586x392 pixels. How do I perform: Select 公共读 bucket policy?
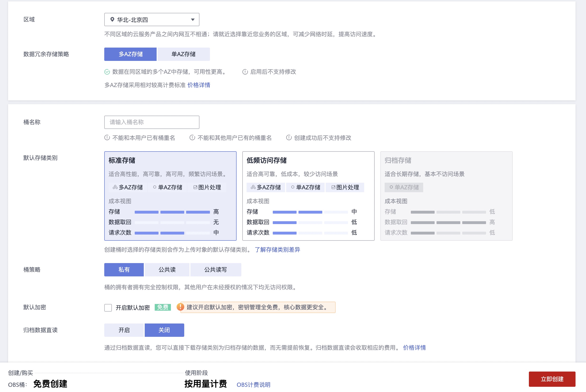[167, 269]
